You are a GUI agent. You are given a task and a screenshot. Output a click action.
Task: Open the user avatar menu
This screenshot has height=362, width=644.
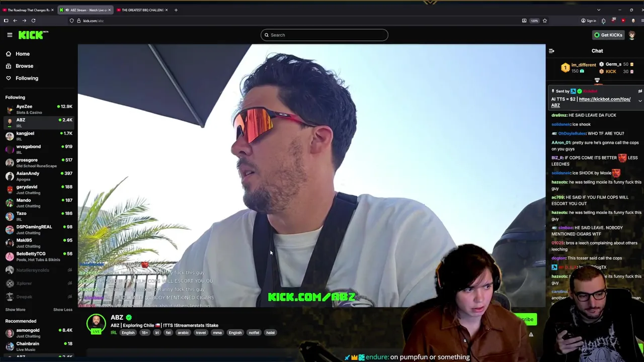tap(632, 35)
